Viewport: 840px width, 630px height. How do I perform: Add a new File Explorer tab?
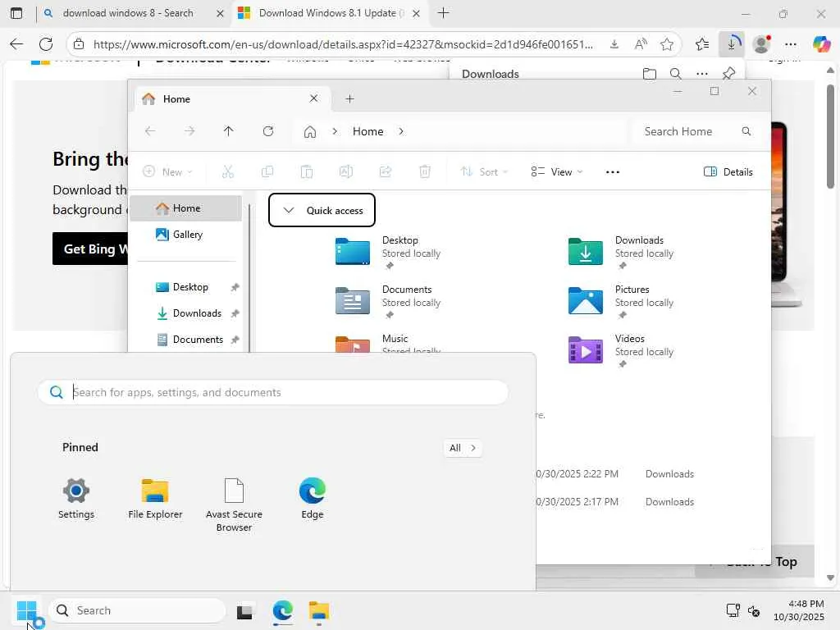click(349, 98)
